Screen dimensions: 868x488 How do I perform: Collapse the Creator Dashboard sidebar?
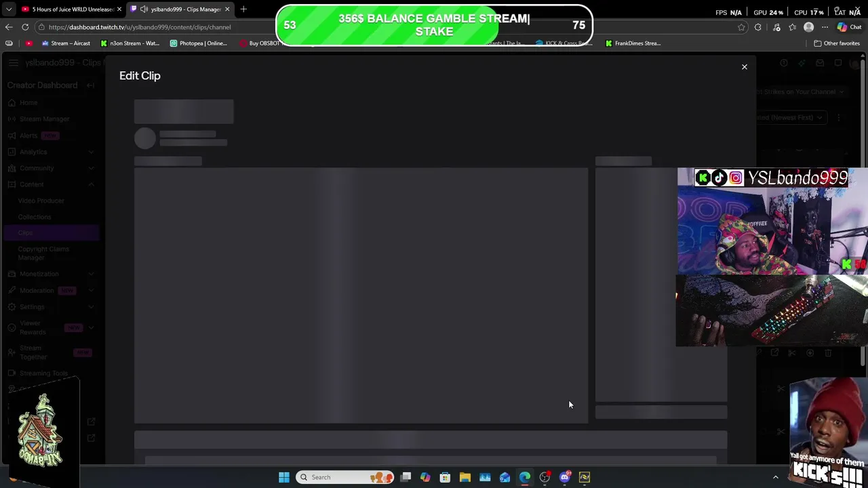90,85
